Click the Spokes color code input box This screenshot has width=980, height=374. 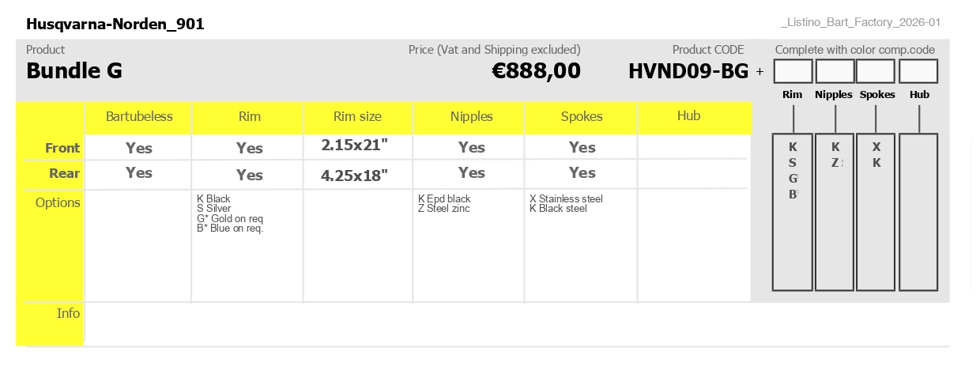876,71
